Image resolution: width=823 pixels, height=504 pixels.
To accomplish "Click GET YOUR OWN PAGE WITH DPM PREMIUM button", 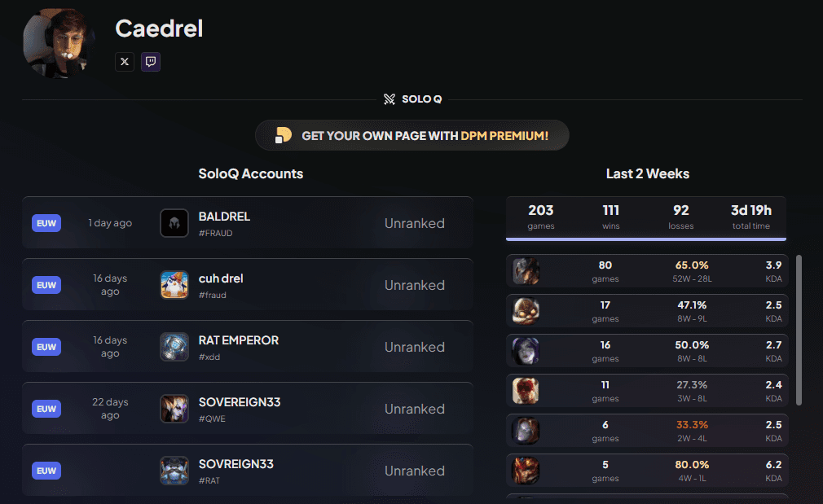I will (412, 134).
